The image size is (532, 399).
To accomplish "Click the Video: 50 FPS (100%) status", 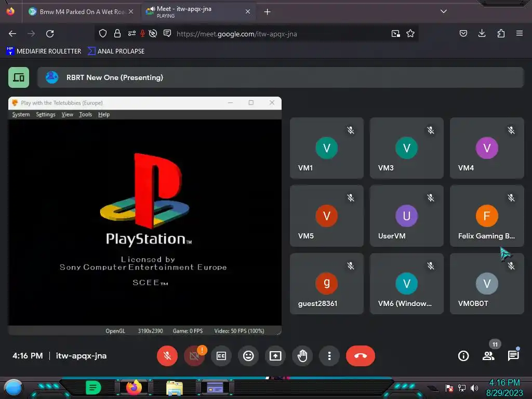I will (x=239, y=331).
